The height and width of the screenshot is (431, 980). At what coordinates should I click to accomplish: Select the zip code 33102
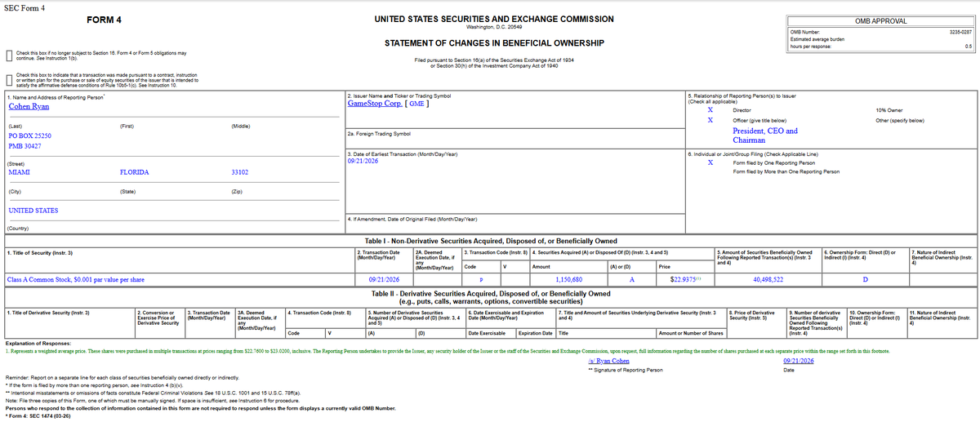point(240,173)
